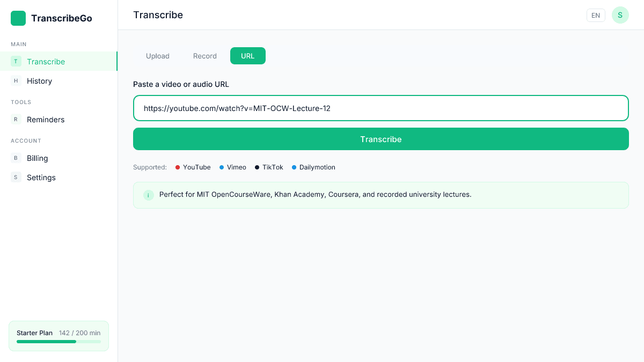This screenshot has width=644, height=362.
Task: Open Billing using its sidebar icon
Action: click(16, 158)
